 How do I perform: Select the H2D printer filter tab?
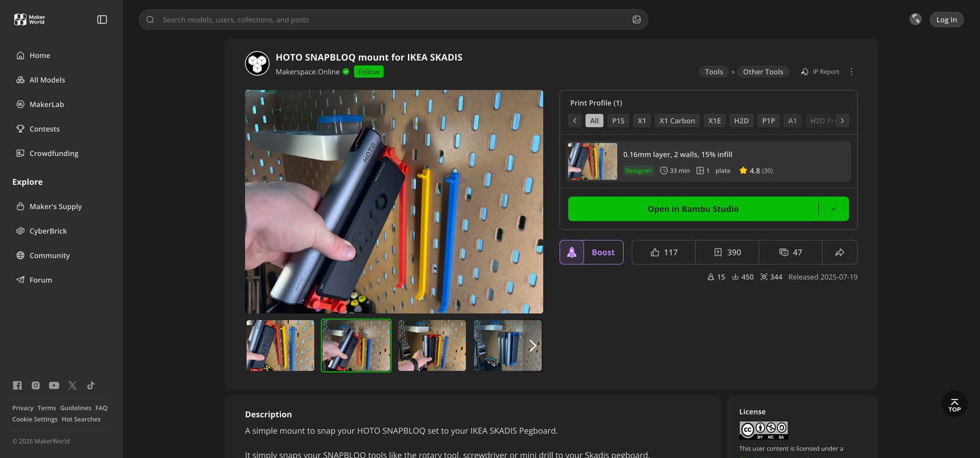pos(741,121)
